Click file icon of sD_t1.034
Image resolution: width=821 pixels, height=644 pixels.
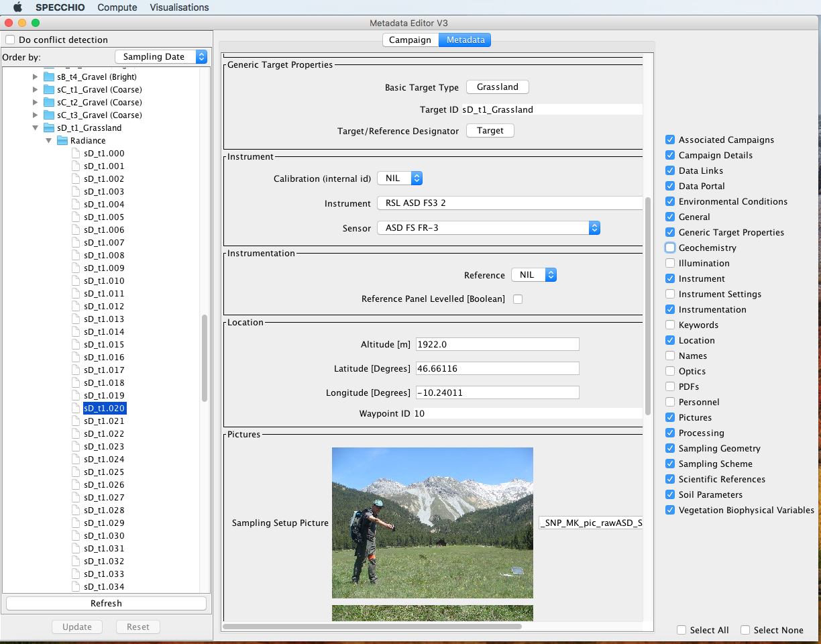click(x=76, y=586)
